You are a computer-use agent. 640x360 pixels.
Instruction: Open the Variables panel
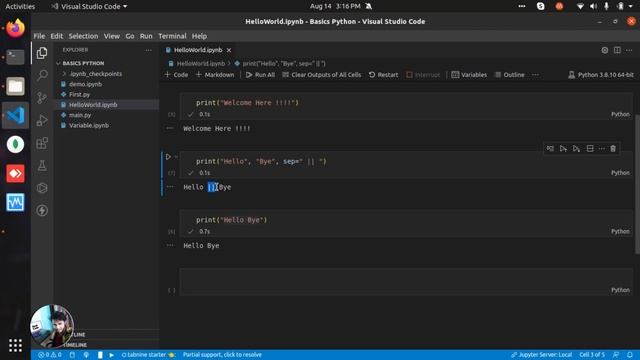click(469, 75)
